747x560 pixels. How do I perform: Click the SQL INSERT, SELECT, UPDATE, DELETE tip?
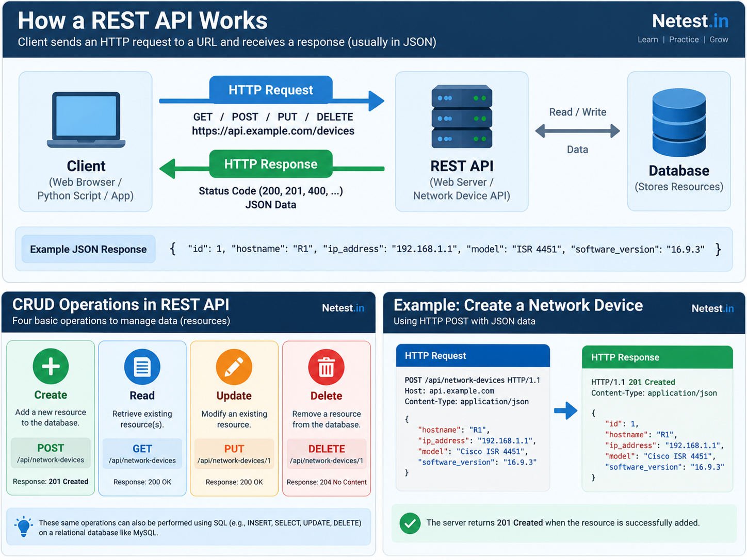pos(200,528)
